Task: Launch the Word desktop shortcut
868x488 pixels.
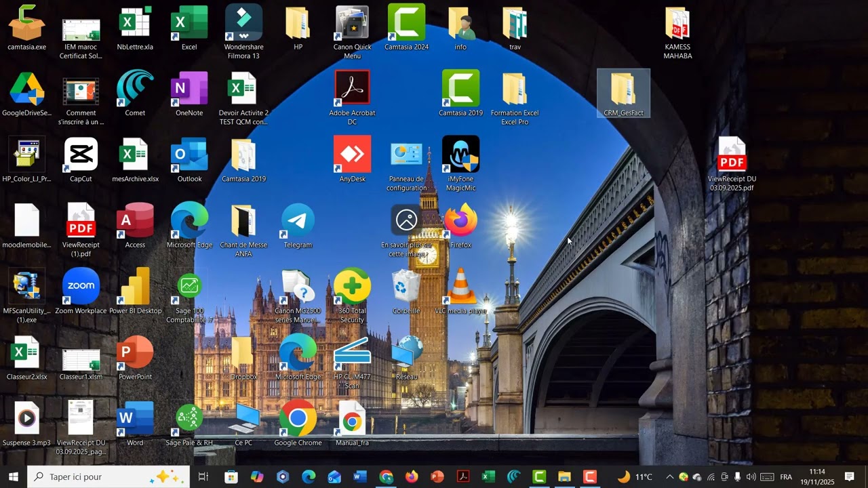Action: (135, 424)
